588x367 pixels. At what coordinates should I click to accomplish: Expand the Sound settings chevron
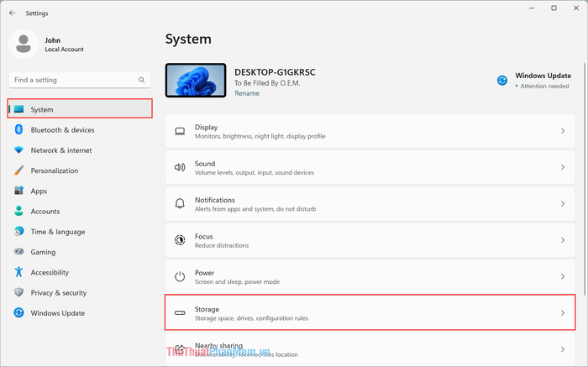click(x=563, y=167)
